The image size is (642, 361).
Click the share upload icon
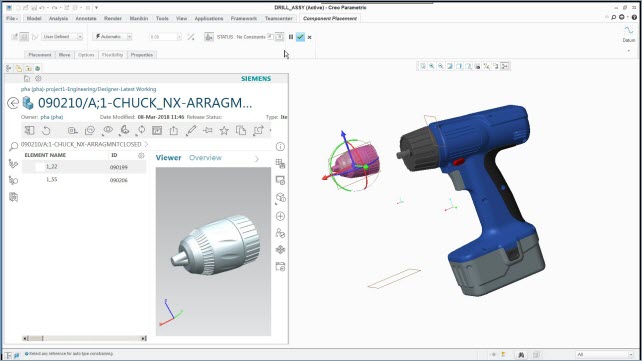[174, 131]
